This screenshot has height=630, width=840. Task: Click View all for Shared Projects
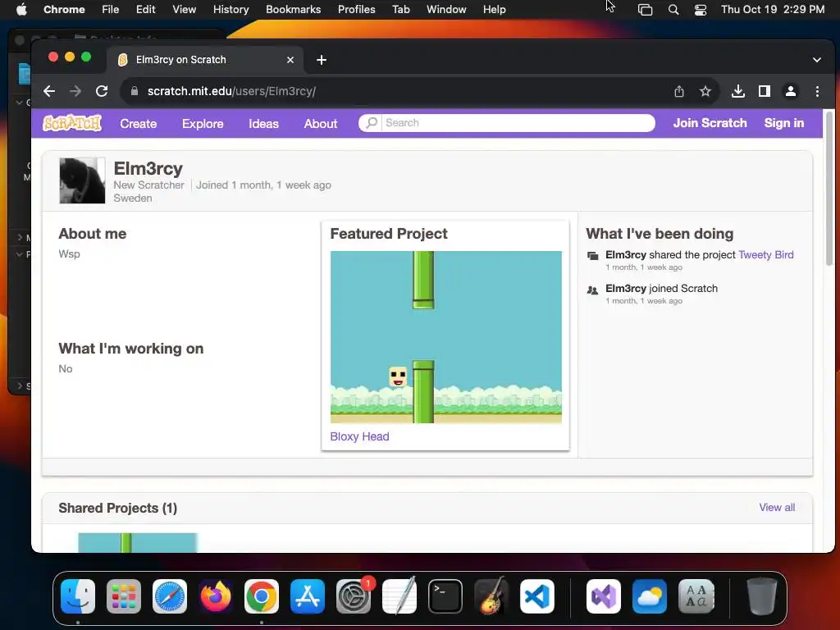(x=777, y=507)
